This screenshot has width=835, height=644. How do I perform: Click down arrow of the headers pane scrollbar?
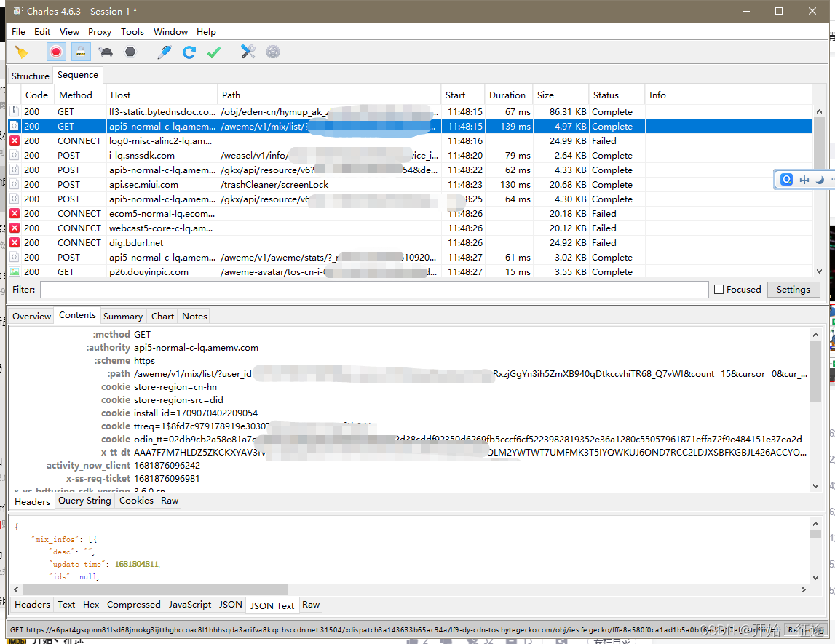pyautogui.click(x=815, y=485)
